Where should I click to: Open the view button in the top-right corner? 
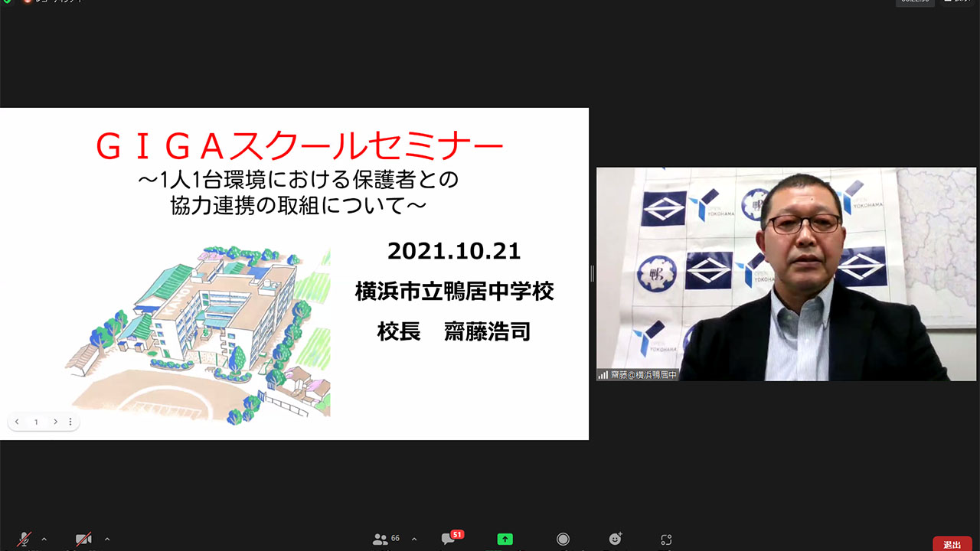[957, 2]
